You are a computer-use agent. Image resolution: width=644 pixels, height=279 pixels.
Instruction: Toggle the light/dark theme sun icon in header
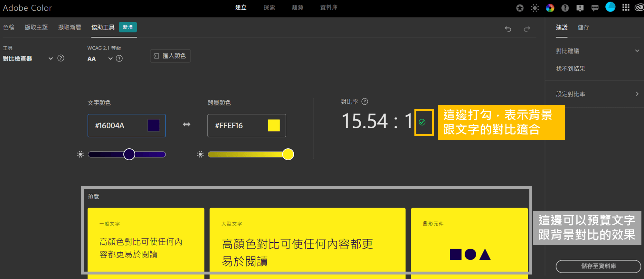tap(535, 8)
